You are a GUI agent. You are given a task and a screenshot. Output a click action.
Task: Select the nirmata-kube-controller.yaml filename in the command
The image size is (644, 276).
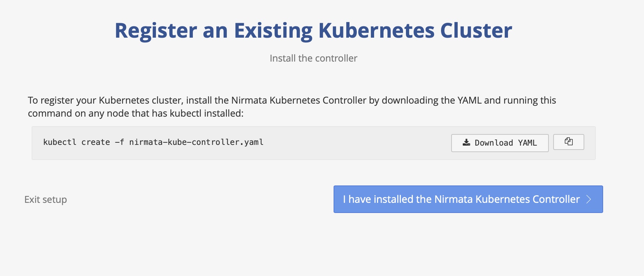click(196, 142)
